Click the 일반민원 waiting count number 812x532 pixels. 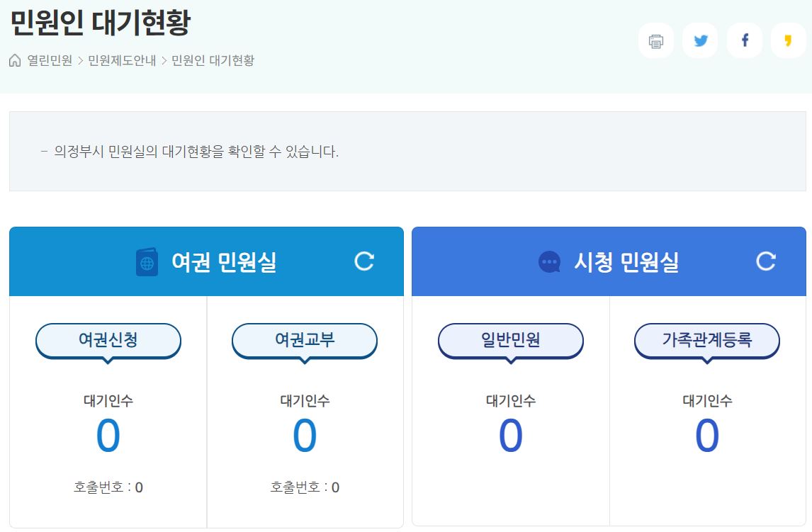pos(510,437)
